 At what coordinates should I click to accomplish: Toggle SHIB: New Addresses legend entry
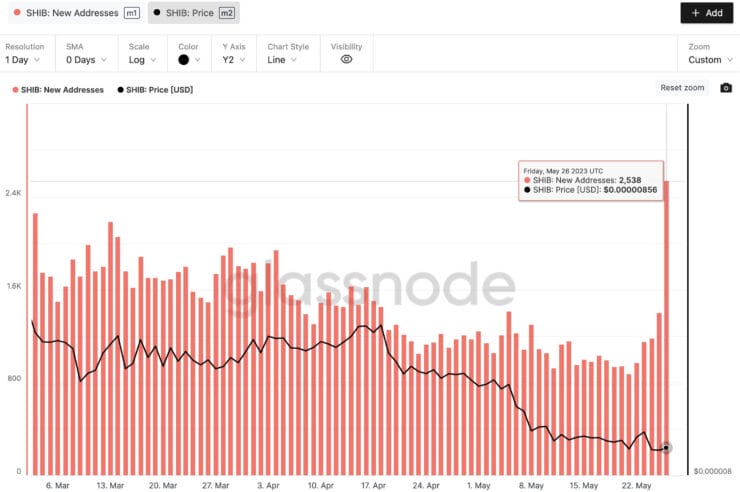58,90
